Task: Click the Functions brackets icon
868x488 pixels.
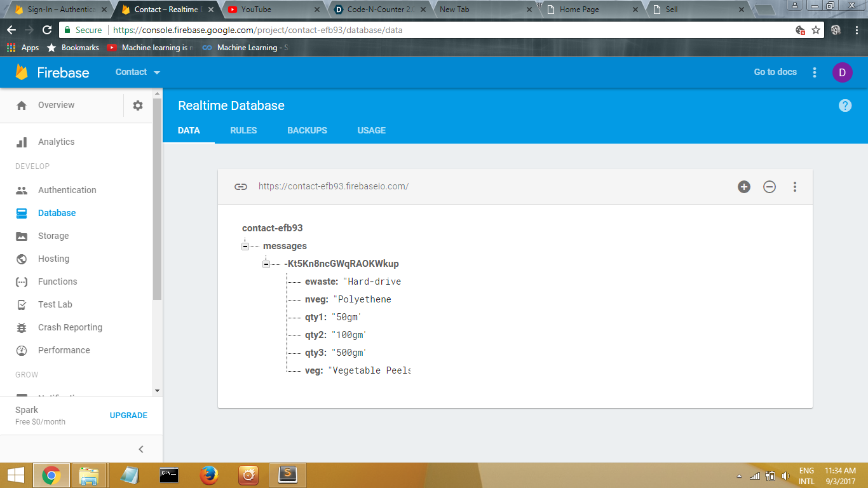Action: tap(22, 281)
